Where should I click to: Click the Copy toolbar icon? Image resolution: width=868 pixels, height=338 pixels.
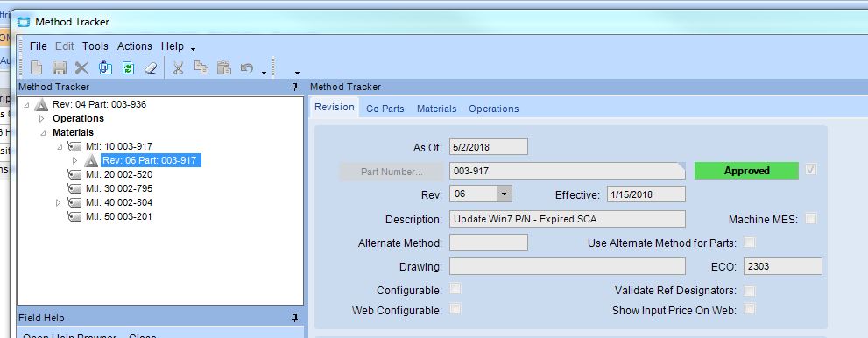[201, 67]
